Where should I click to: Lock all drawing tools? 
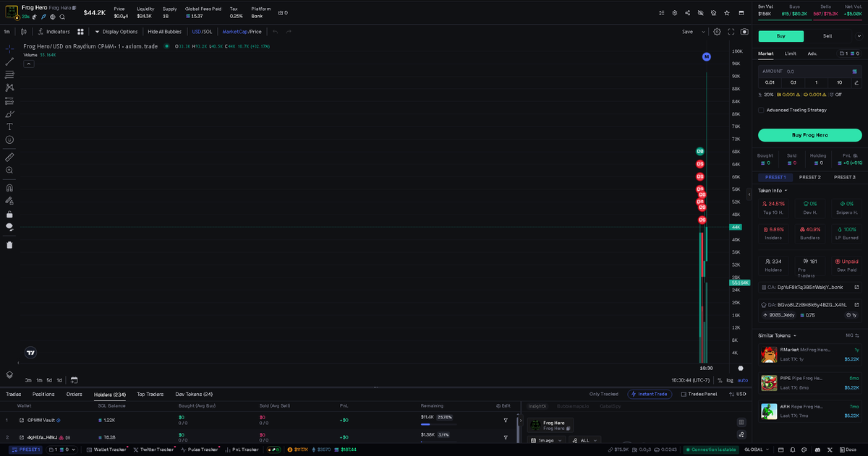coord(9,214)
